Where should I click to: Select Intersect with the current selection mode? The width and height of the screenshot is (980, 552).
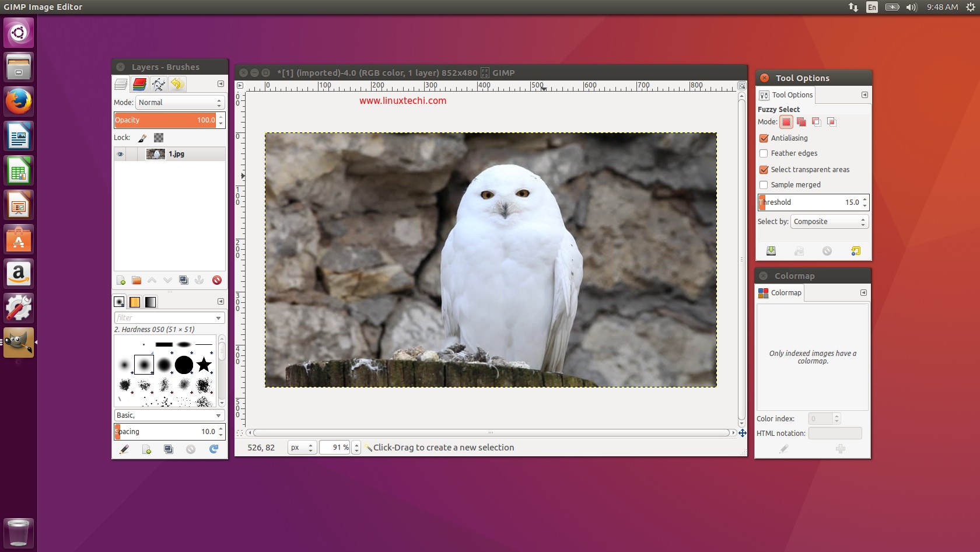831,122
